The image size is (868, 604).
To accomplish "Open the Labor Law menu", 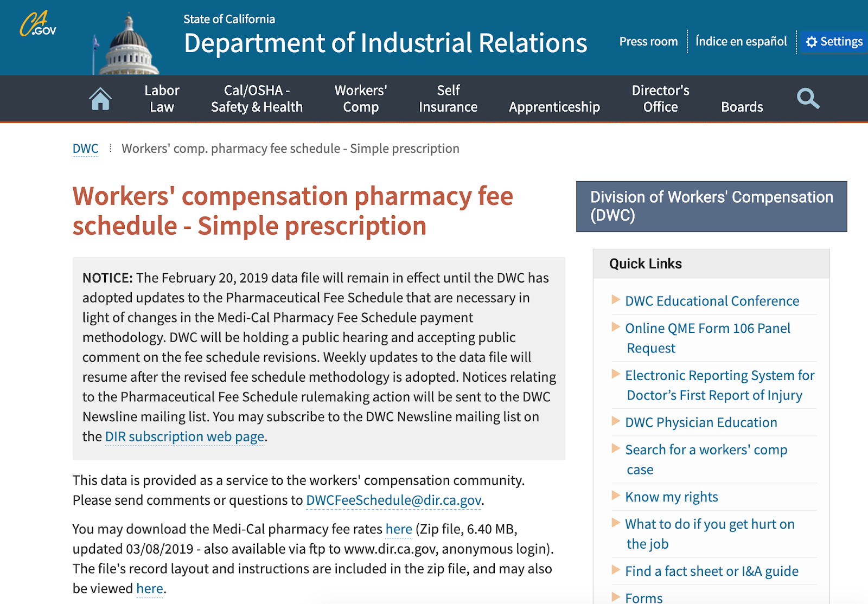I will 162,99.
